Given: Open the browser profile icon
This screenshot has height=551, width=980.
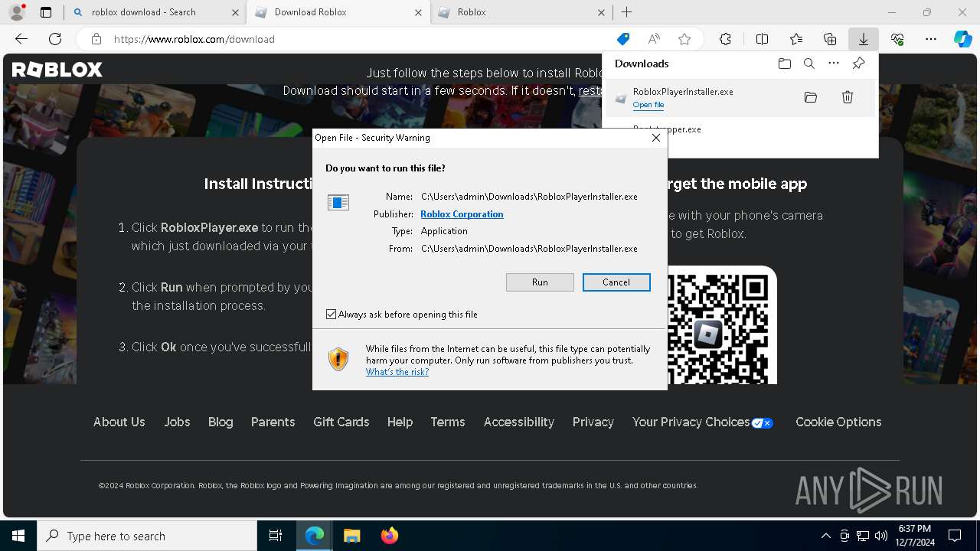Looking at the screenshot, I should click(16, 12).
